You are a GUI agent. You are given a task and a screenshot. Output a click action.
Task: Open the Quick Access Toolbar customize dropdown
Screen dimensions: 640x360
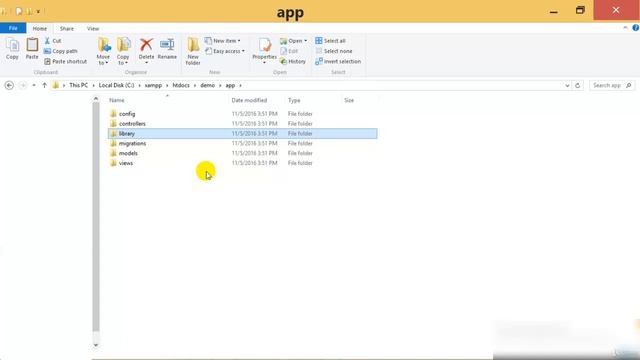38,11
